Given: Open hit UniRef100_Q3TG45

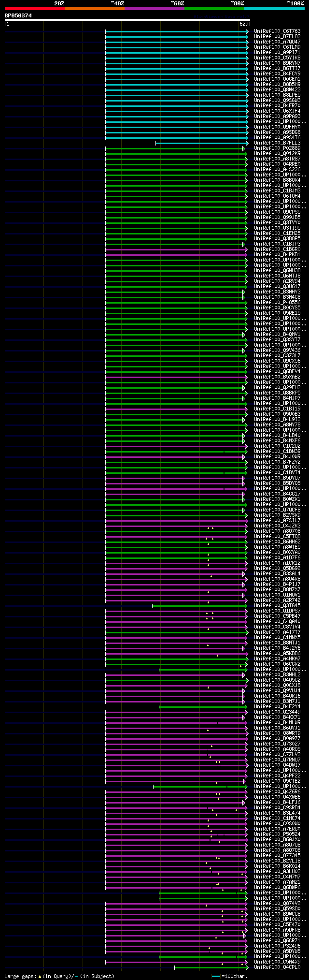Looking at the screenshot, I should click(x=277, y=606).
